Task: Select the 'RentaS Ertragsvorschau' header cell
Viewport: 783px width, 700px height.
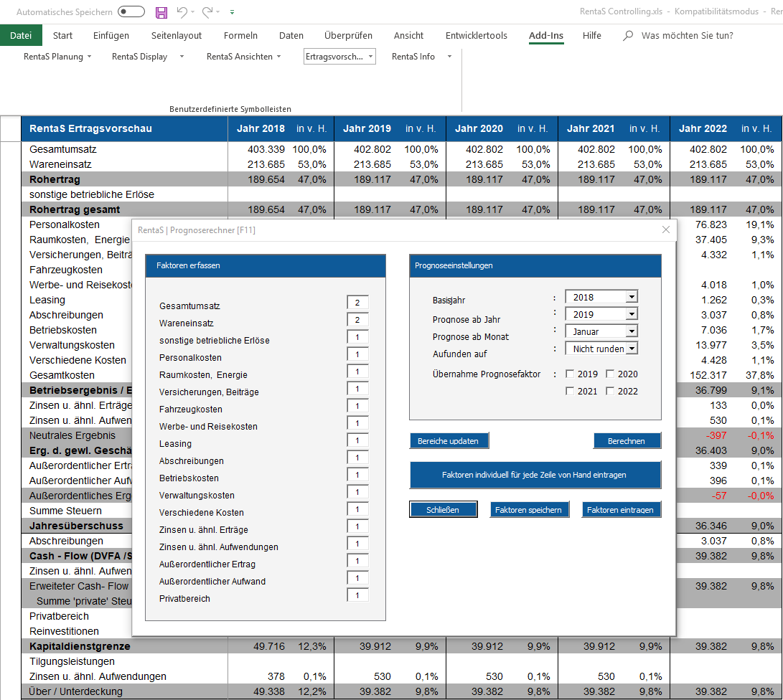Action: click(x=125, y=128)
